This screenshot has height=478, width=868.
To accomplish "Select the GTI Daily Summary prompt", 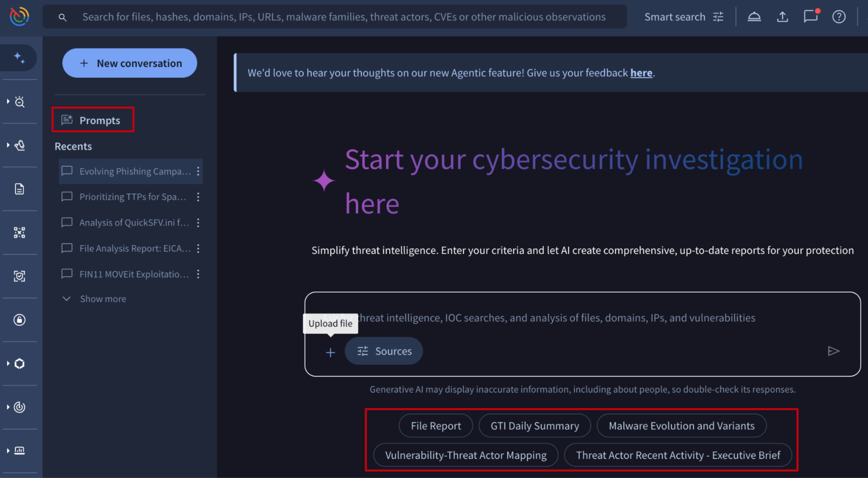I will [534, 426].
